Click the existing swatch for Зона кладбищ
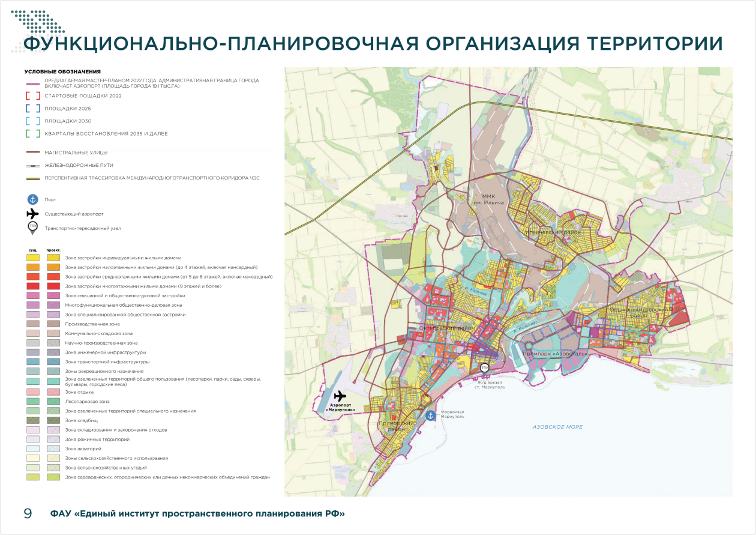This screenshot has height=535, width=756. coord(32,420)
